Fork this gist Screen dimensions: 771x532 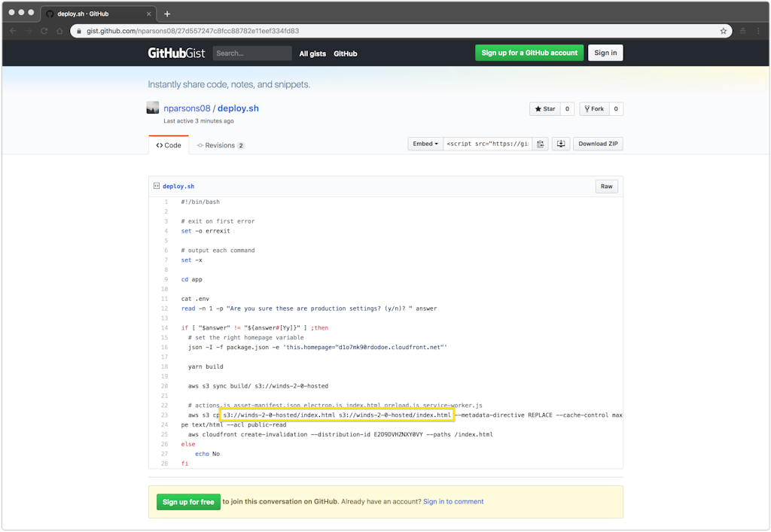tap(595, 109)
